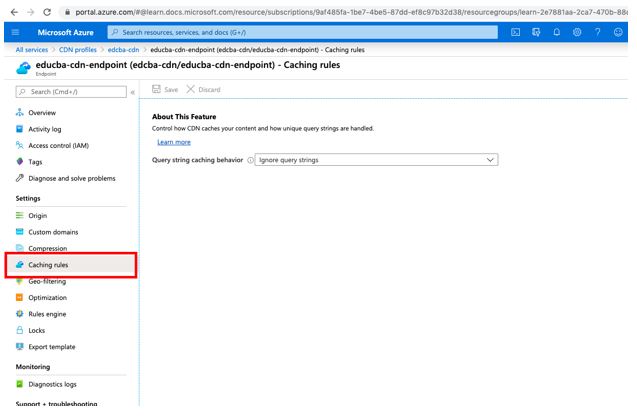
Task: Click the Access control (IAM) icon
Action: [x=20, y=145]
